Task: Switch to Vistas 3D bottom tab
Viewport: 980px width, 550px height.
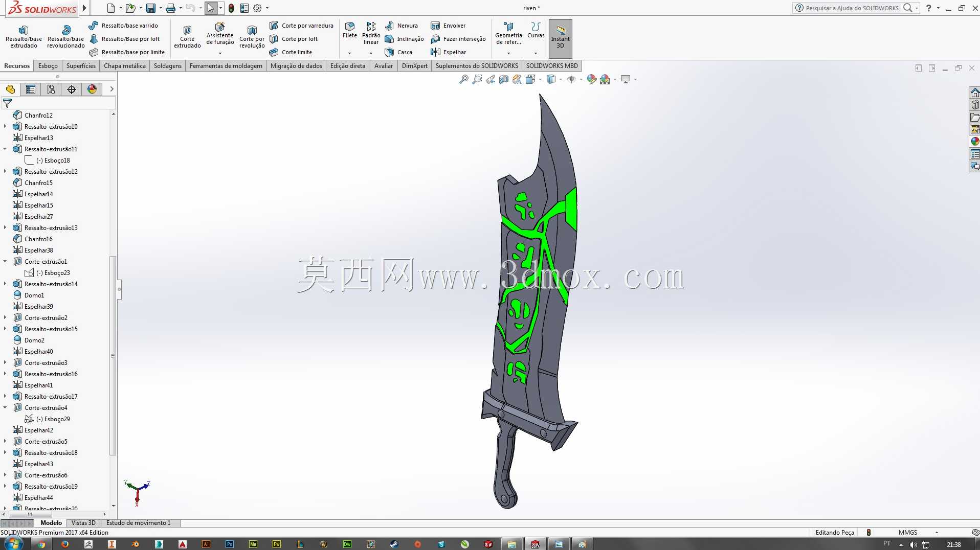Action: point(83,523)
